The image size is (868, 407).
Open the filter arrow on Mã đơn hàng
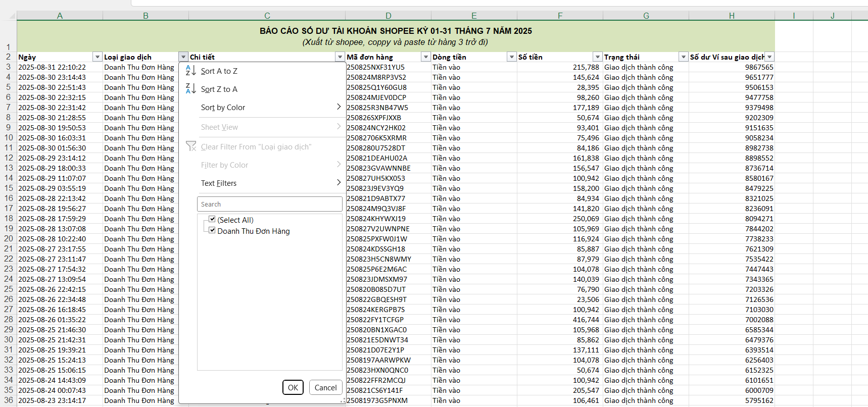point(426,57)
